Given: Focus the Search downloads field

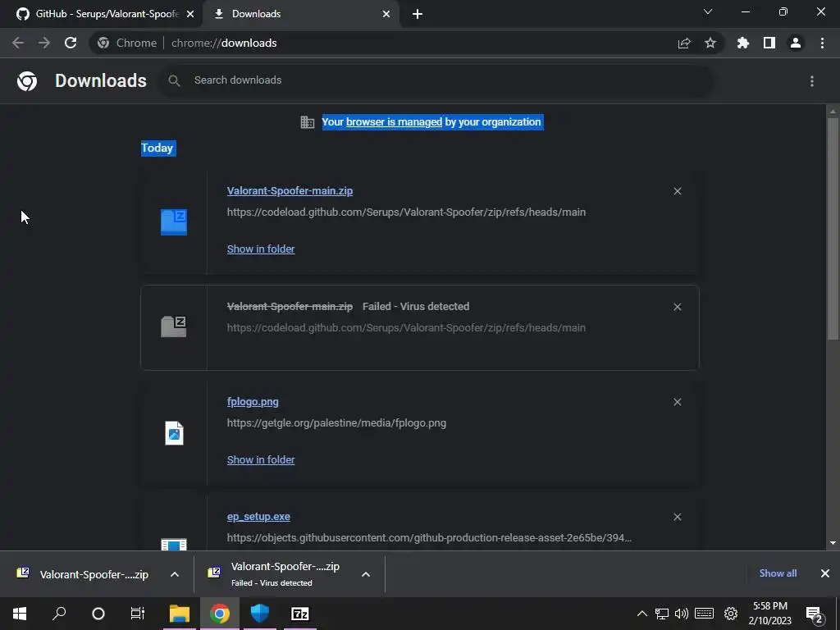Looking at the screenshot, I should point(436,80).
